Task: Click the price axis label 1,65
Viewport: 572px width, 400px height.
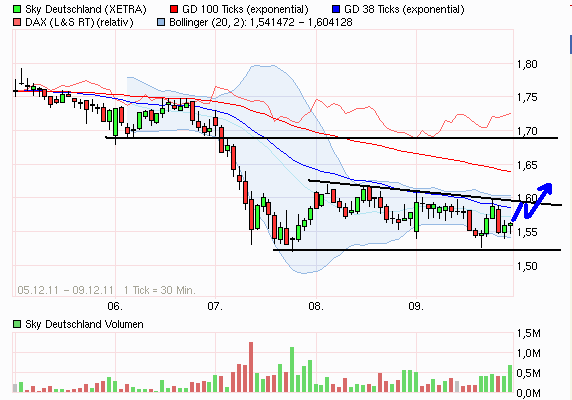Action: (527, 165)
